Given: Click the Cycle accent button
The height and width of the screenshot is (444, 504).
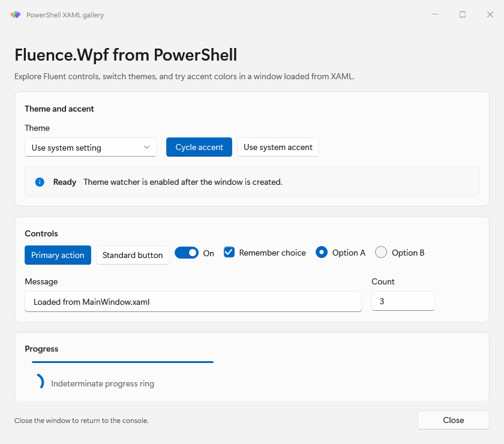Looking at the screenshot, I should click(x=199, y=147).
